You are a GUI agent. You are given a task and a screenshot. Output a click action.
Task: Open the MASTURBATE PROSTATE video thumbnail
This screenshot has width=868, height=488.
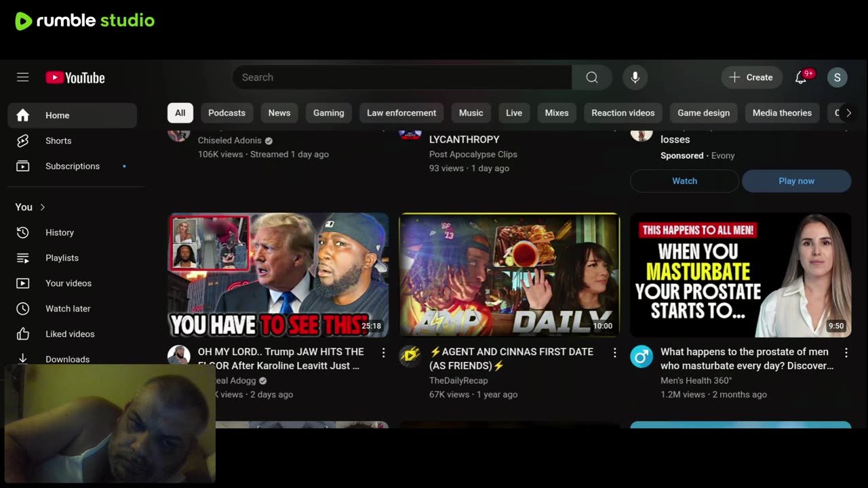pyautogui.click(x=741, y=275)
